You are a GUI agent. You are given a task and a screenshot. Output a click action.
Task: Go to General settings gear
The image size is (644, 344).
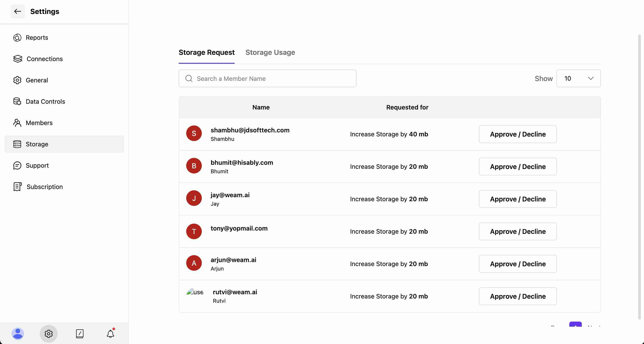tap(17, 80)
